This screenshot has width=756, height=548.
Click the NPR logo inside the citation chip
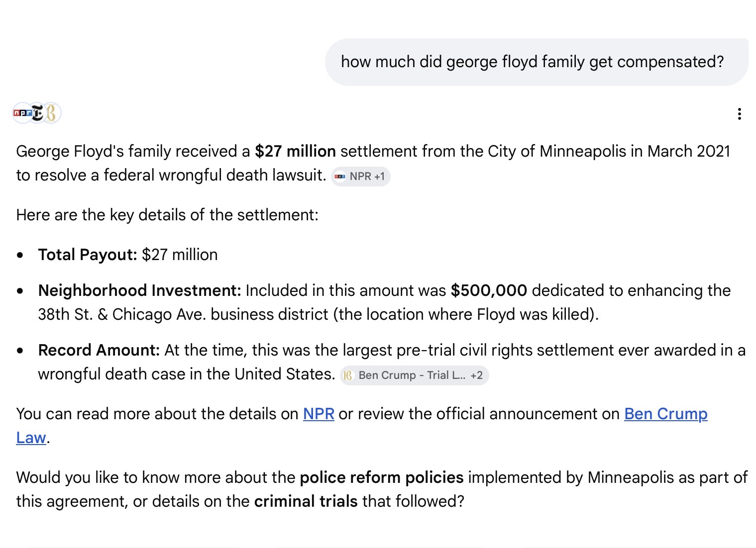(340, 177)
